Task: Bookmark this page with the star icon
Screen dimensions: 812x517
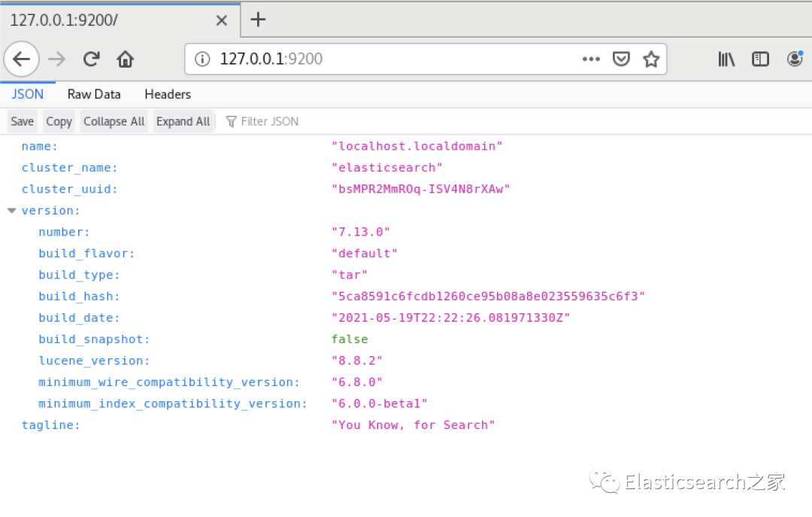Action: click(x=651, y=59)
